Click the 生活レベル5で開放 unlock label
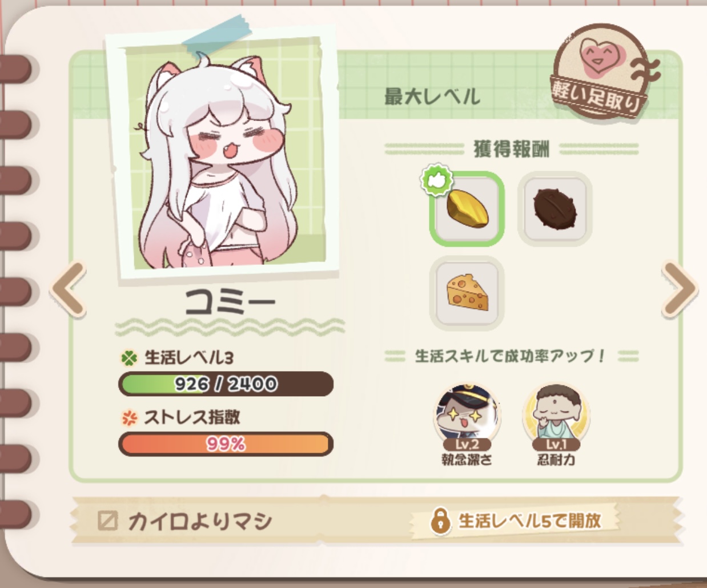Image resolution: width=707 pixels, height=588 pixels. click(x=529, y=521)
